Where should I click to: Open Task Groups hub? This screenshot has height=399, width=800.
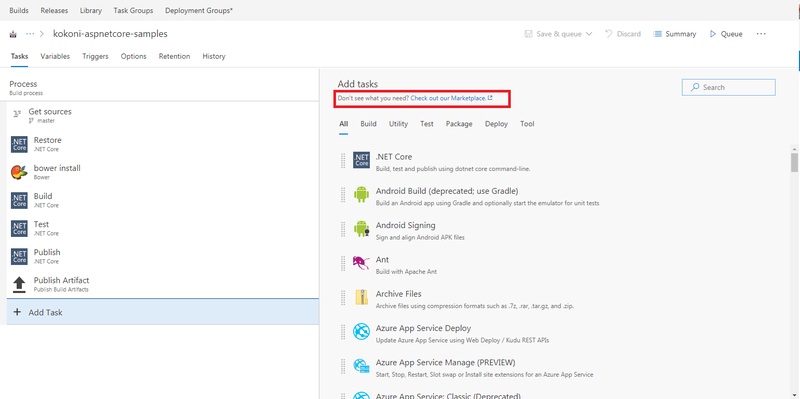133,10
